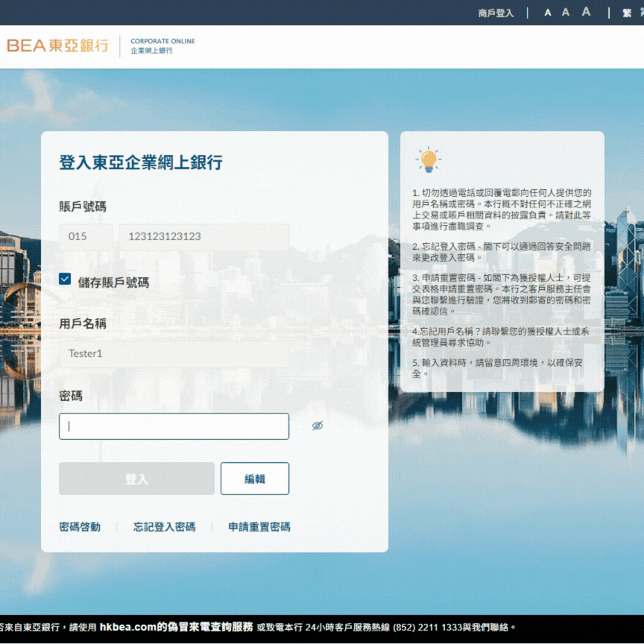644x644 pixels.
Task: Click the 用戶名稱 label
Action: (83, 323)
